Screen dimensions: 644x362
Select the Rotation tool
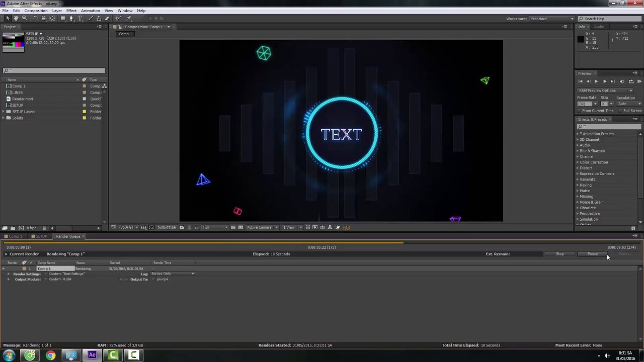pos(35,19)
